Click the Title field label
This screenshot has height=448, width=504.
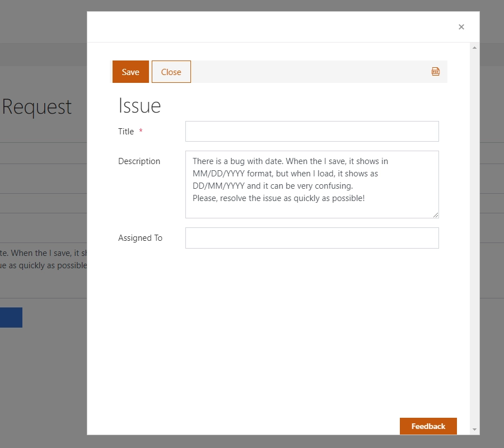(125, 132)
